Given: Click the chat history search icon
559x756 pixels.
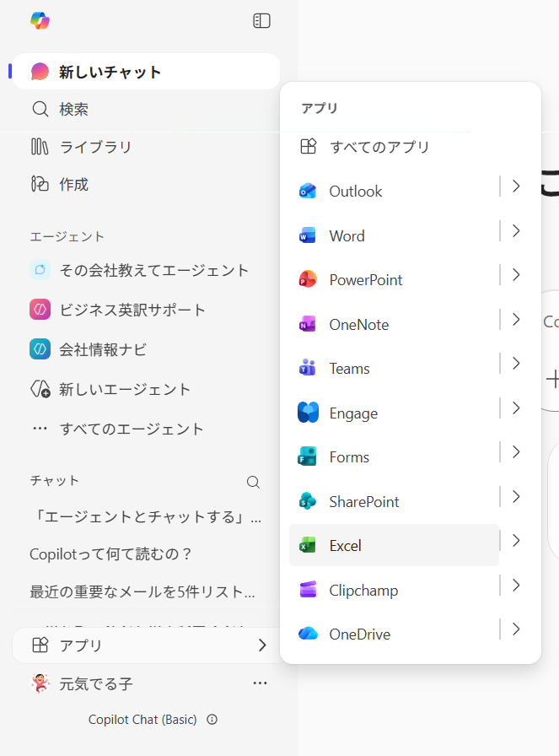Looking at the screenshot, I should coord(253,482).
